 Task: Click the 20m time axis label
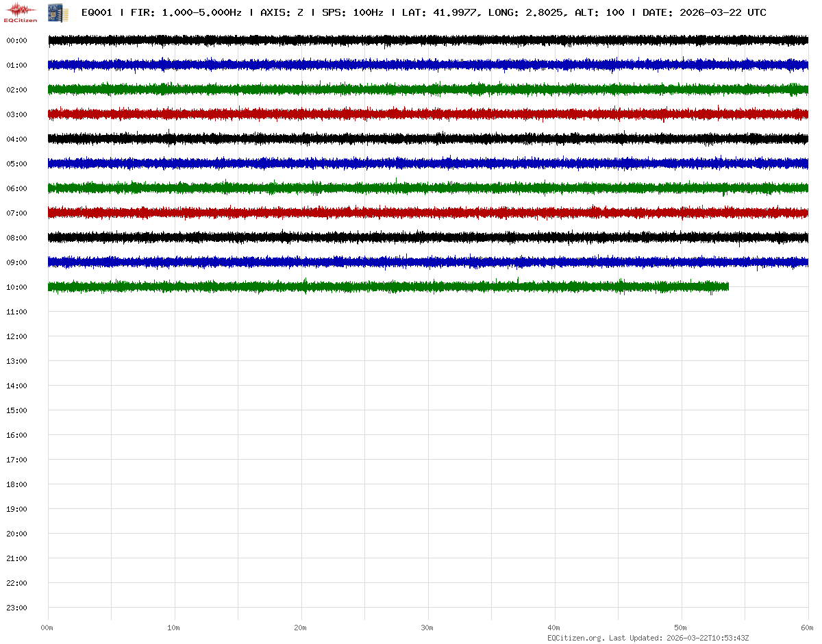click(x=300, y=628)
